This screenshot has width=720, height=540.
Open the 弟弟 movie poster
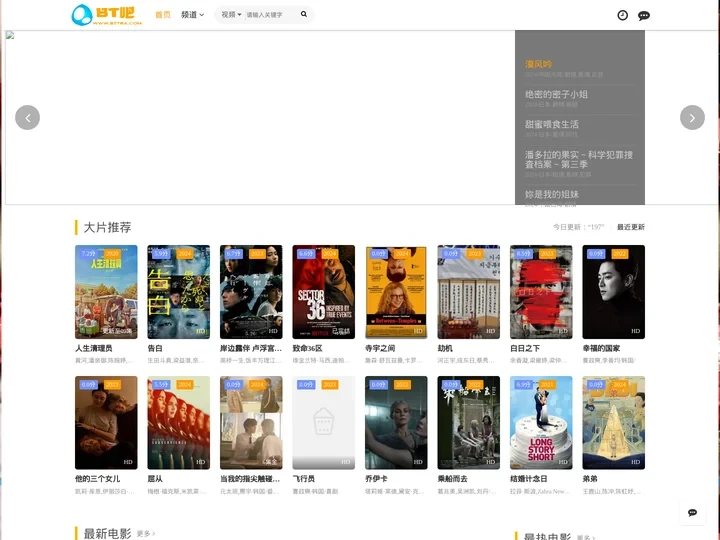[613, 422]
